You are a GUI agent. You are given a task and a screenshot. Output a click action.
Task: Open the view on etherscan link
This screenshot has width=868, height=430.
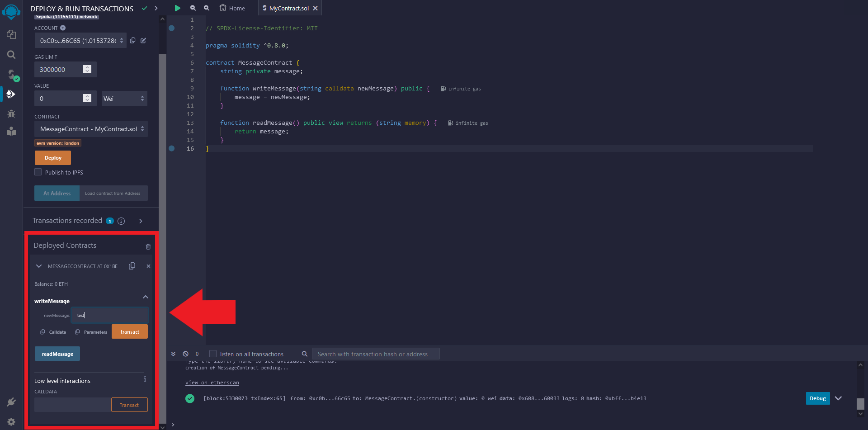(212, 383)
